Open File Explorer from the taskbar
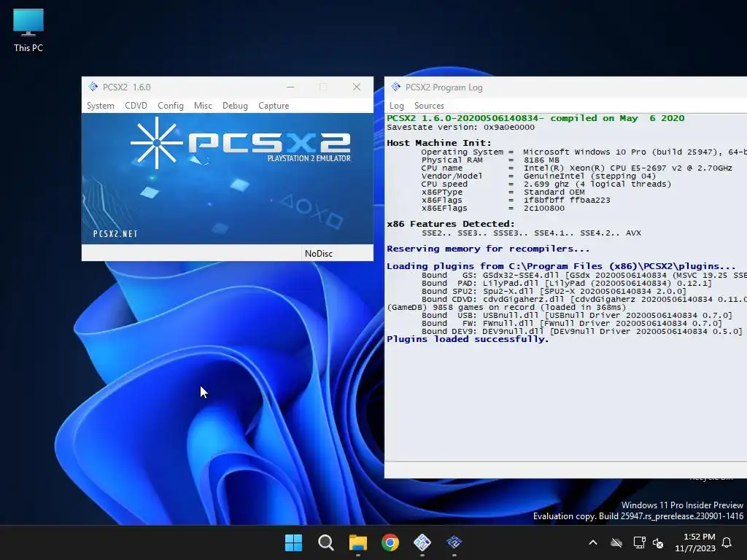 (x=357, y=542)
